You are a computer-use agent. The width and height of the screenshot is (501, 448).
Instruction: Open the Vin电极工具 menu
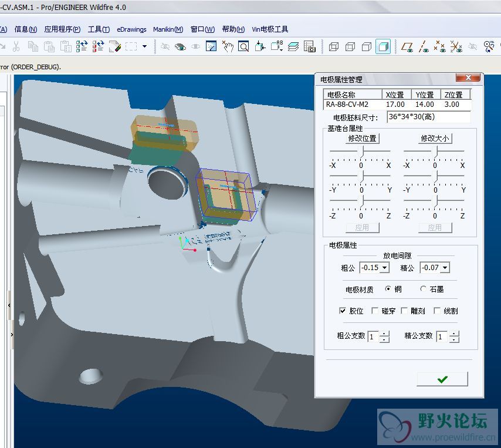(270, 29)
